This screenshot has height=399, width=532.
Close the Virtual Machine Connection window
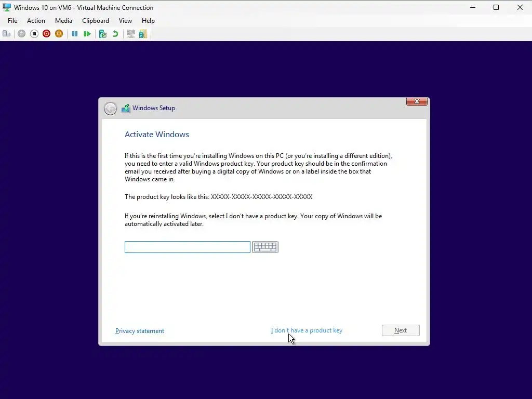point(520,7)
